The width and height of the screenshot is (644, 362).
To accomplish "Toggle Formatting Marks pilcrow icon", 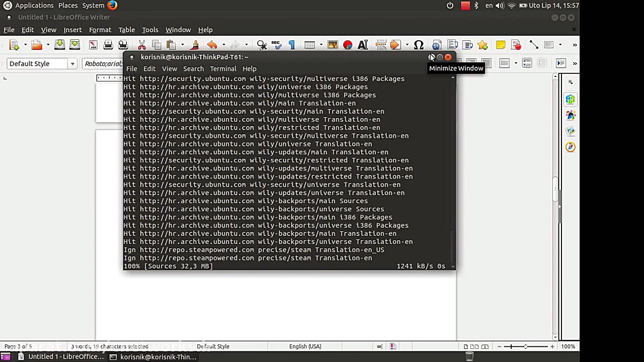I will click(291, 45).
